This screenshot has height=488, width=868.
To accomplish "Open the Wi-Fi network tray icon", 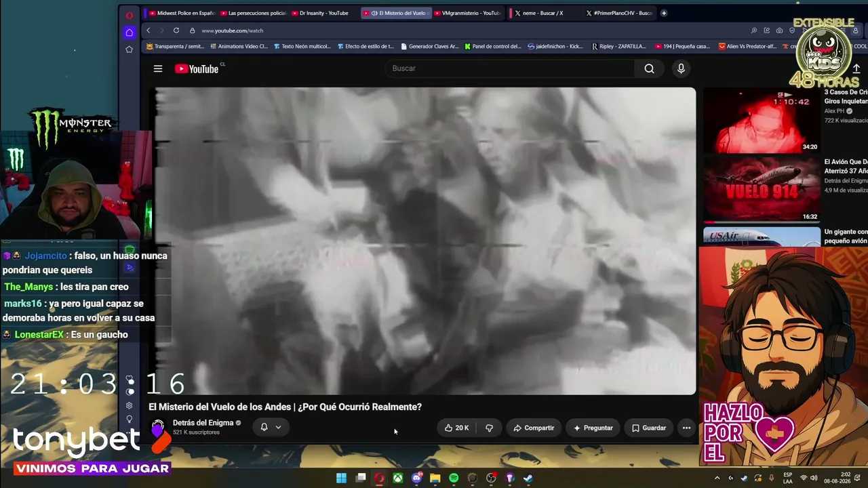I will pyautogui.click(x=804, y=478).
